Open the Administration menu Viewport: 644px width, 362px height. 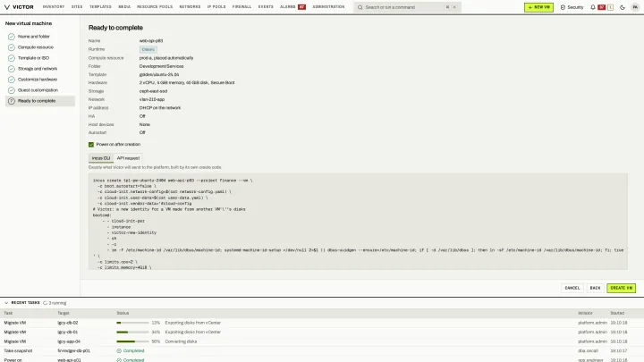click(x=328, y=7)
